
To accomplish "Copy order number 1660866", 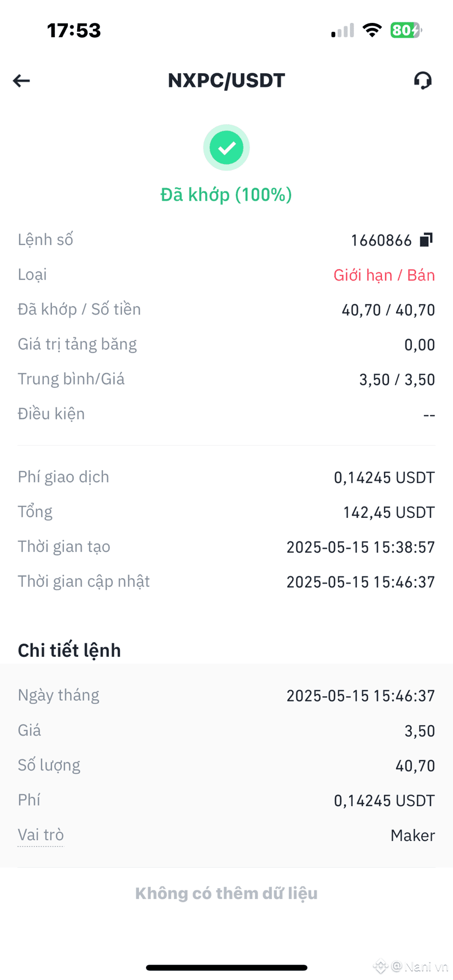I will pyautogui.click(x=426, y=240).
